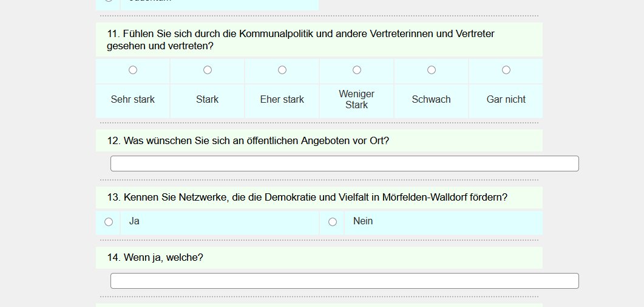Click the 'Weniger Stark' text label
Screen dimensions: 644x307
coord(356,99)
